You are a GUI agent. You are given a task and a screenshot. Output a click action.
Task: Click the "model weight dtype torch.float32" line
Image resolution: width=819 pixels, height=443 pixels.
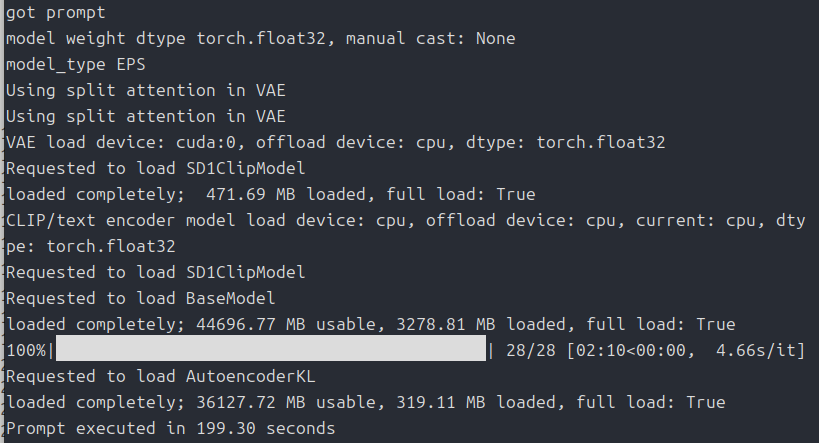click(260, 38)
